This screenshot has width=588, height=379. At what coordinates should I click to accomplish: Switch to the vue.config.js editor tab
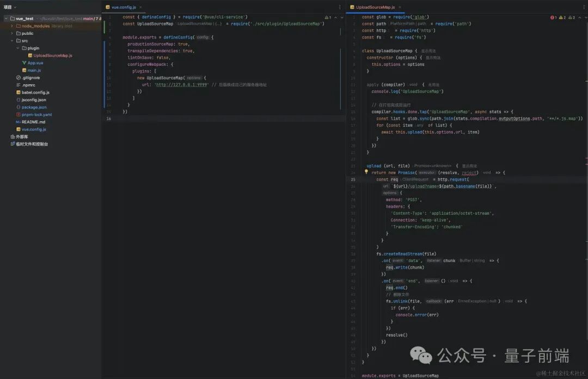tap(124, 7)
